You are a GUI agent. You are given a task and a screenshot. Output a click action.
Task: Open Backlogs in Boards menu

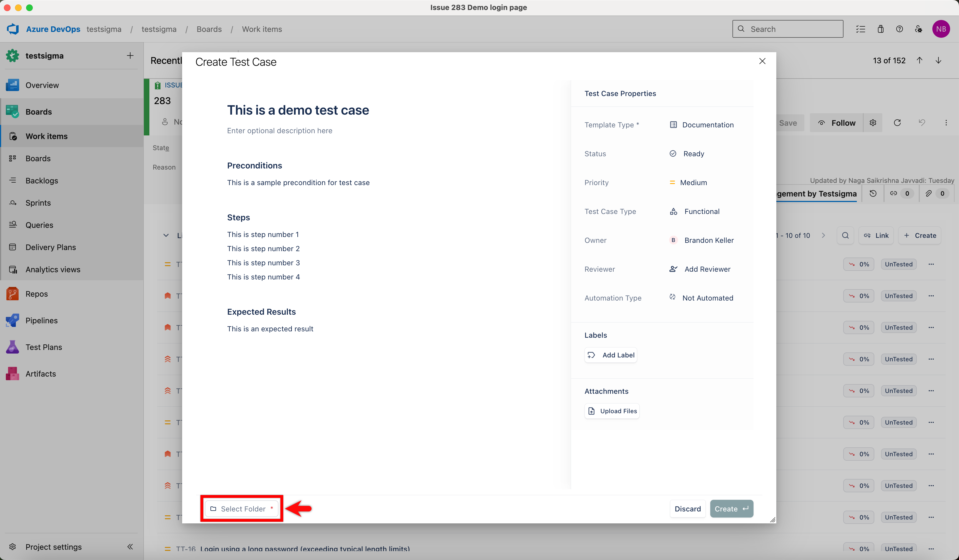[41, 181]
